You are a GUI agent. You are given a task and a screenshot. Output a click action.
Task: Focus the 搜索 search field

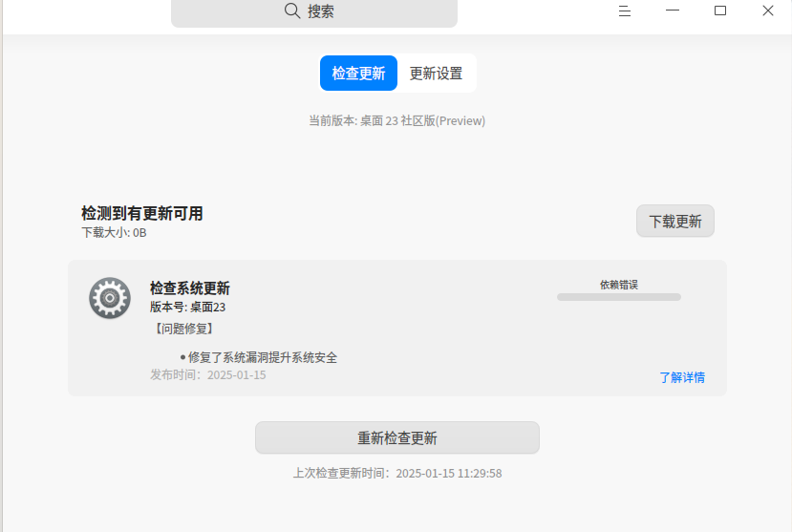[x=314, y=12]
